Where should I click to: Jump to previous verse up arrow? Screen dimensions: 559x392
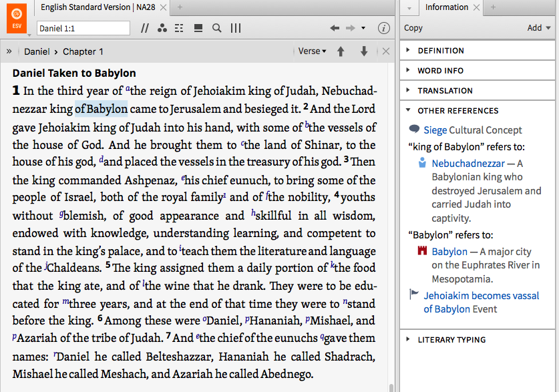click(x=341, y=51)
